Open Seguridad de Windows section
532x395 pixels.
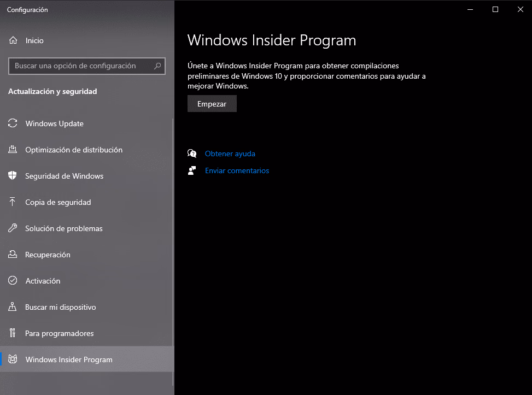(x=87, y=175)
